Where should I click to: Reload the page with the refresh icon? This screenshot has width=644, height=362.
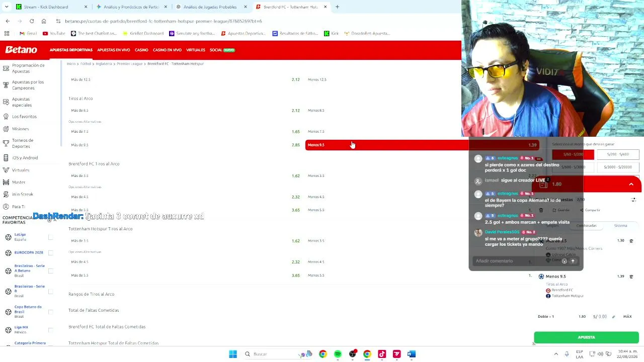(32, 21)
